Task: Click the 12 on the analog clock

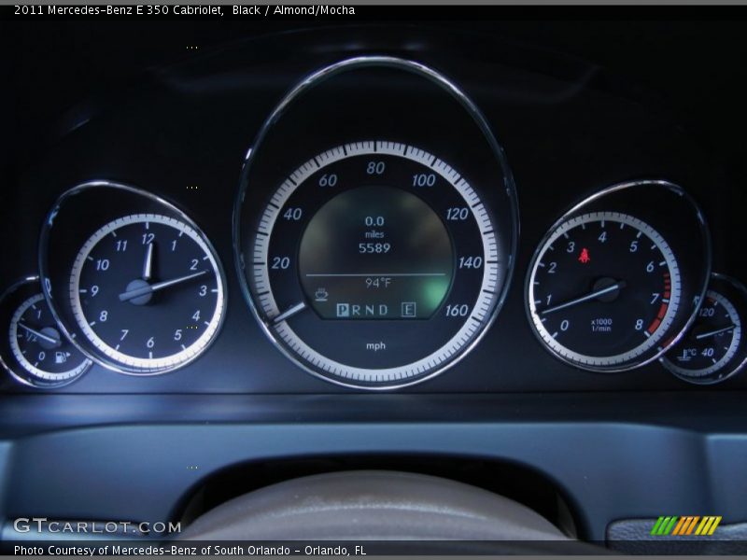Action: coord(148,239)
